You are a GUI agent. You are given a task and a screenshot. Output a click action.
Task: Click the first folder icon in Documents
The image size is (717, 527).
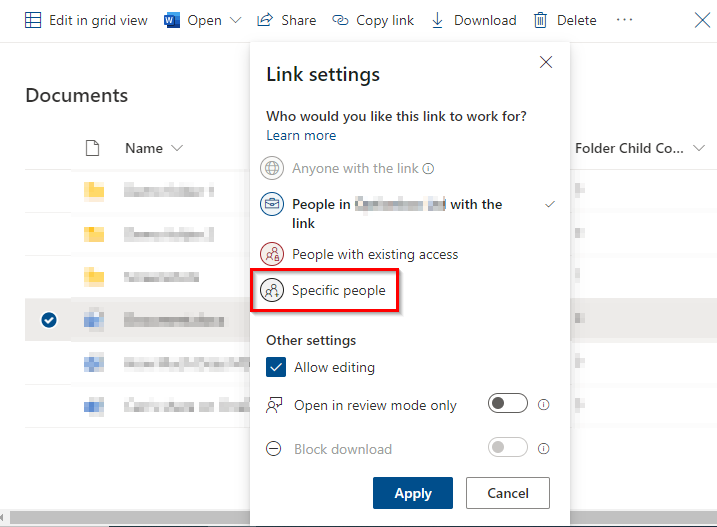[94, 191]
